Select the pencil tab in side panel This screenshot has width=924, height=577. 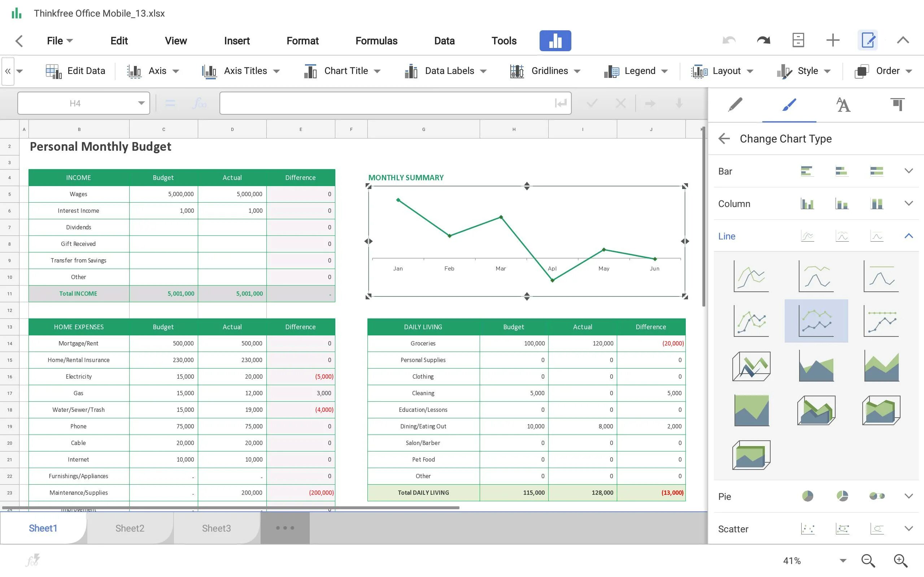pos(735,105)
